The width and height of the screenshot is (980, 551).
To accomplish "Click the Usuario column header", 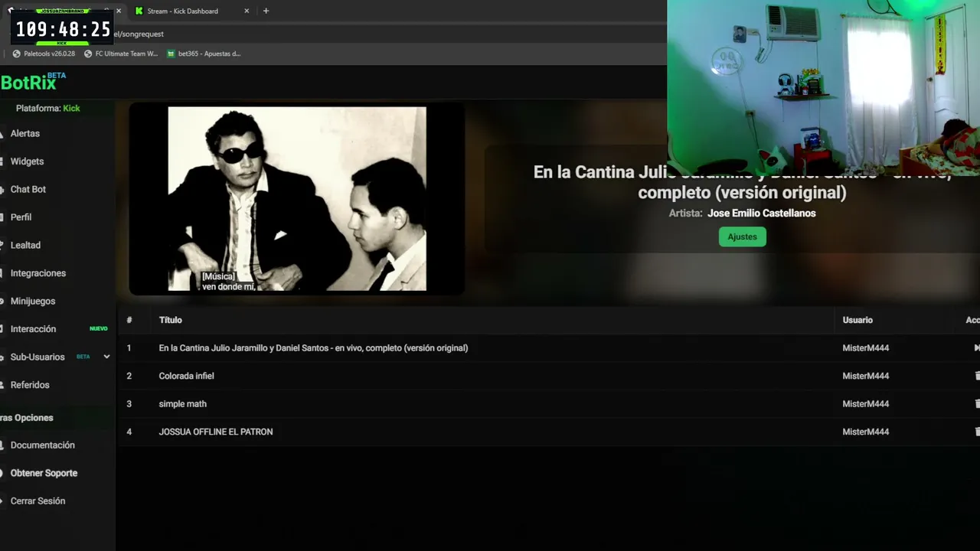I will (857, 320).
